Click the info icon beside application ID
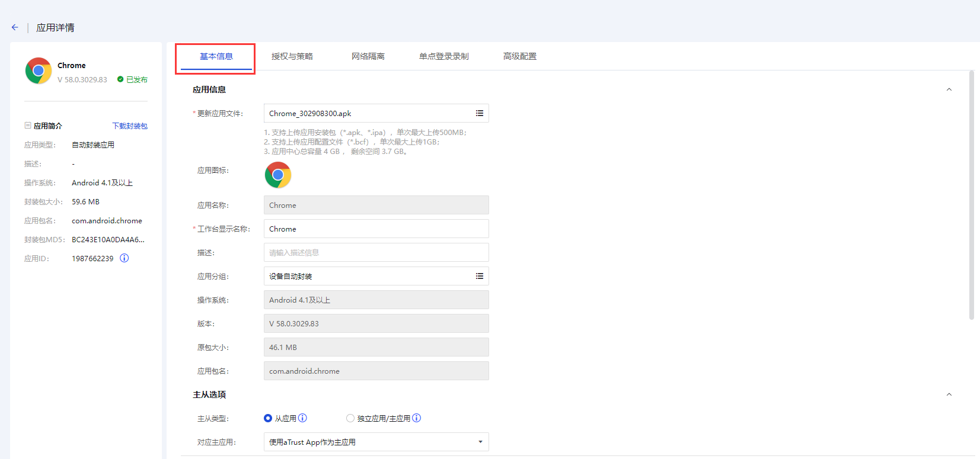Screen dimensions: 980x459 point(125,258)
